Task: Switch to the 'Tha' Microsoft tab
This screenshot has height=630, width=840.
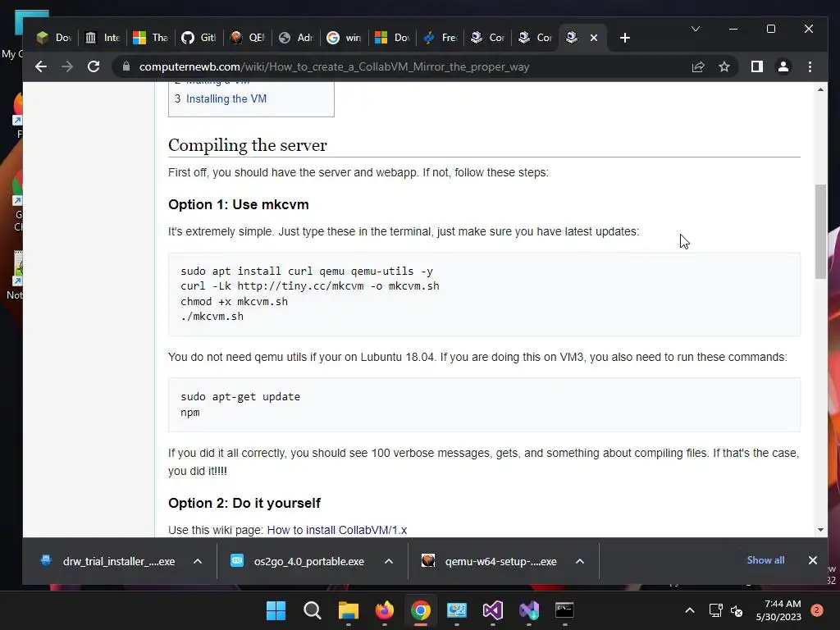Action: [x=151, y=38]
